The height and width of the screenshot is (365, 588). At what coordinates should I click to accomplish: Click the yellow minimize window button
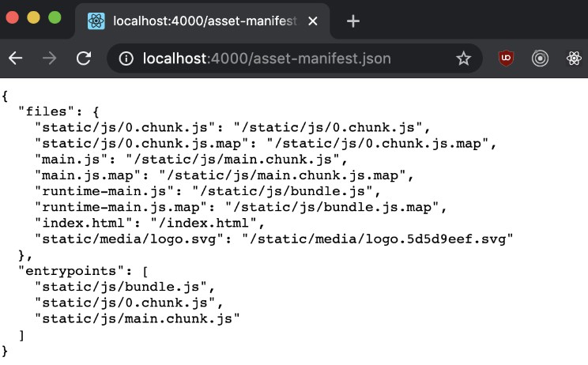click(x=34, y=17)
